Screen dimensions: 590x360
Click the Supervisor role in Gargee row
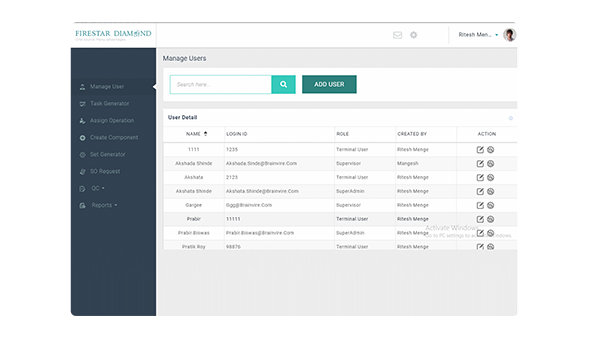(348, 205)
